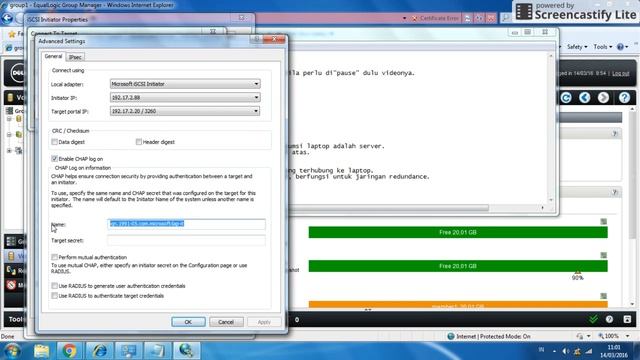This screenshot has width=640, height=360.
Task: Click the orange member capacity bar
Action: point(458,304)
